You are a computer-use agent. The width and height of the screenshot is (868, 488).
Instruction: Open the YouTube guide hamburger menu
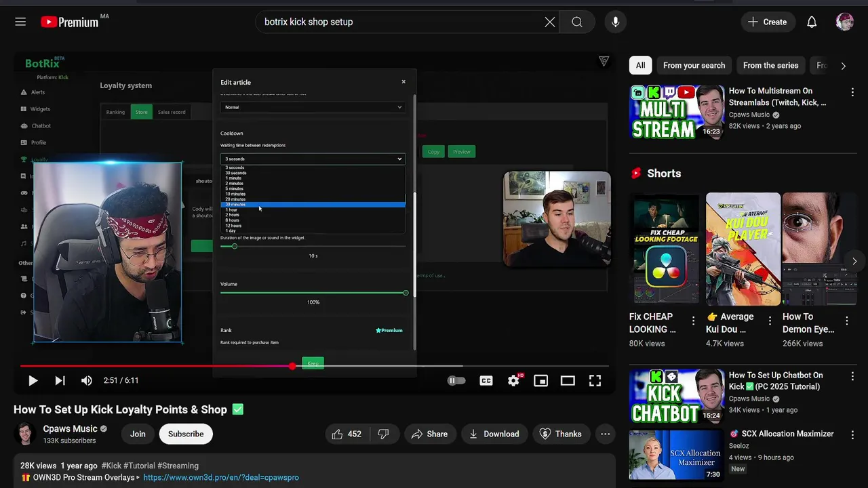coord(20,22)
